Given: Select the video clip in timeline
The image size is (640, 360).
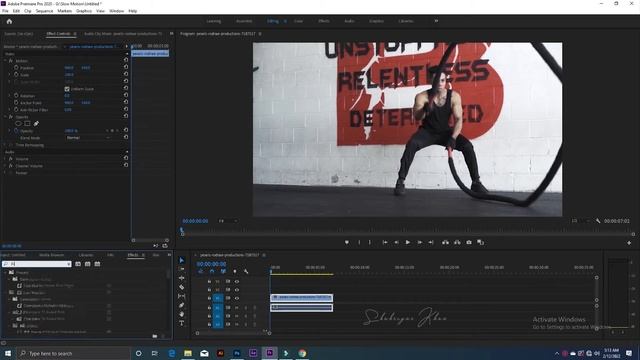Looking at the screenshot, I should click(x=302, y=298).
